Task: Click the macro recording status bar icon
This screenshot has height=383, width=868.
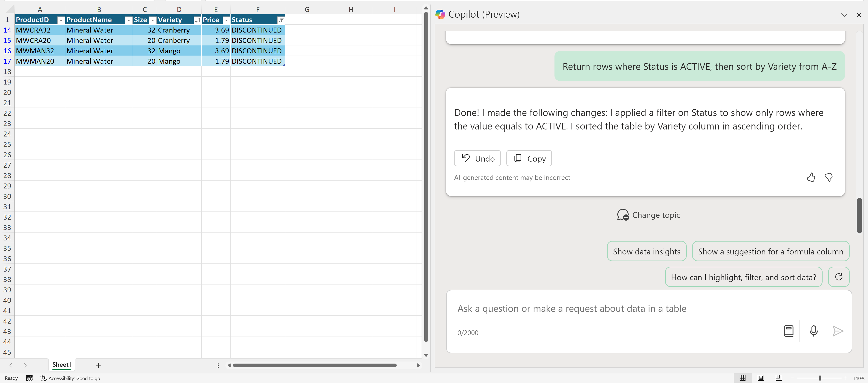Action: [x=29, y=378]
